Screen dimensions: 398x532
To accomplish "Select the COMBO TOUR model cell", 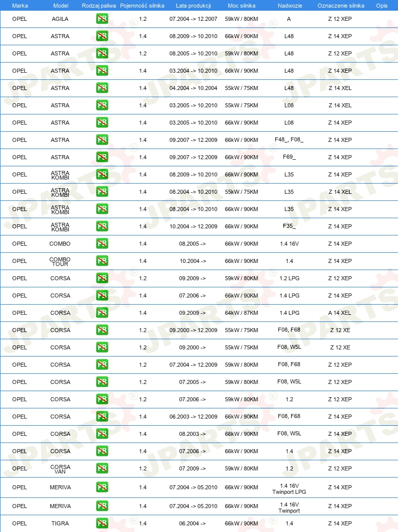I will point(60,261).
